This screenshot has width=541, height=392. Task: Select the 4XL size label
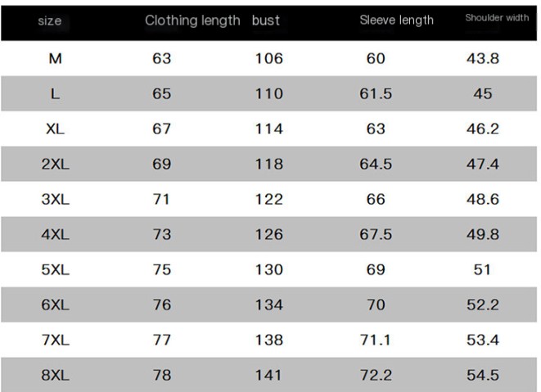55,235
